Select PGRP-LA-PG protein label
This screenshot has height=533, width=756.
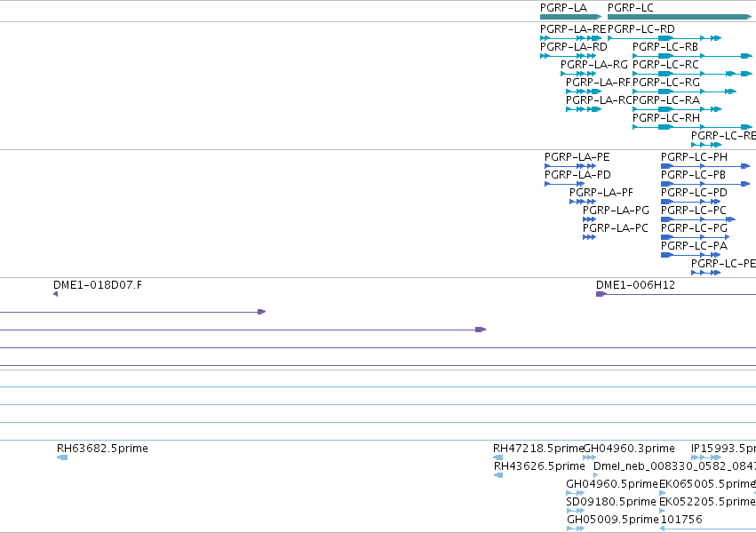click(616, 211)
